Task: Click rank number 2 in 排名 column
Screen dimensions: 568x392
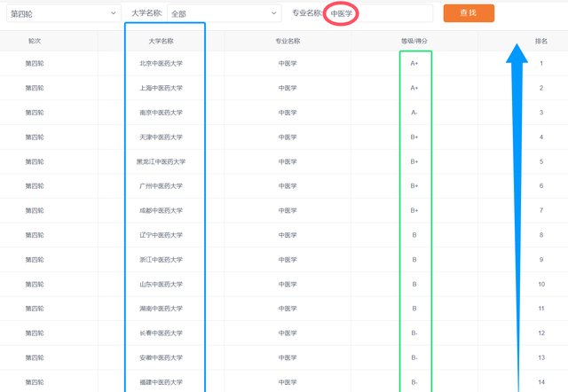Action: (x=541, y=88)
